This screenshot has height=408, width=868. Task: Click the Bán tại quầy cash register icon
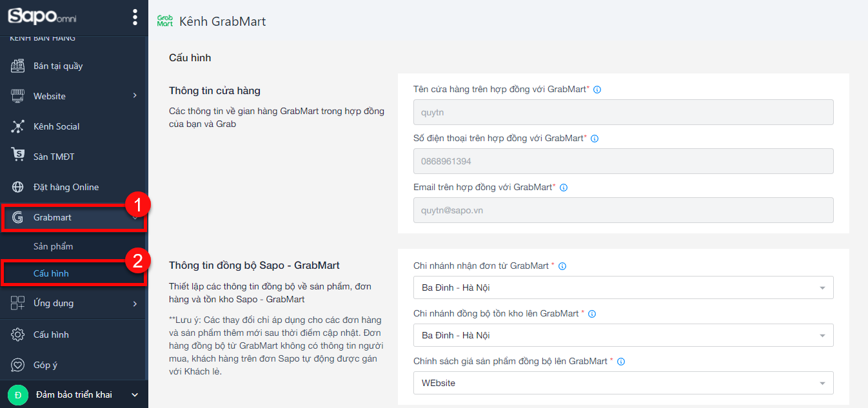point(17,66)
